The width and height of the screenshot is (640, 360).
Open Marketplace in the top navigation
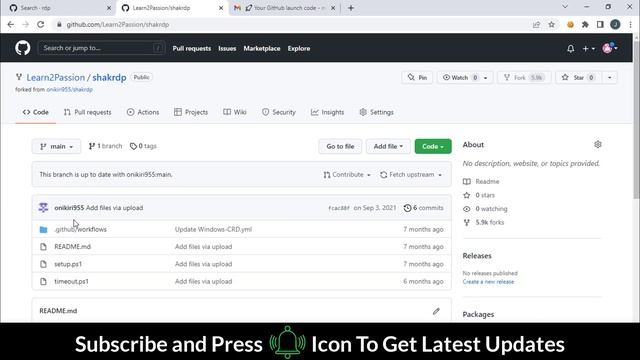(262, 48)
